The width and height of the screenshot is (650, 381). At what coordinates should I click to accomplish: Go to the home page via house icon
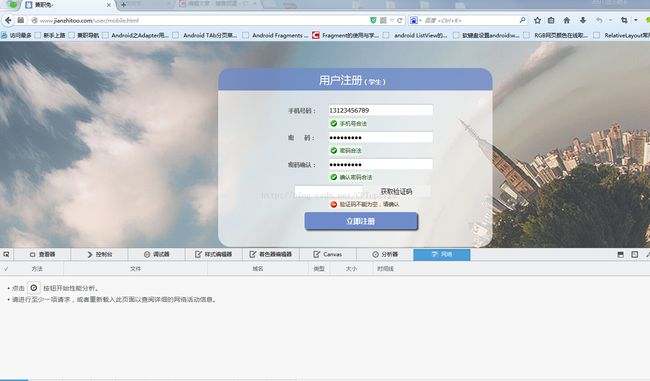[x=567, y=20]
